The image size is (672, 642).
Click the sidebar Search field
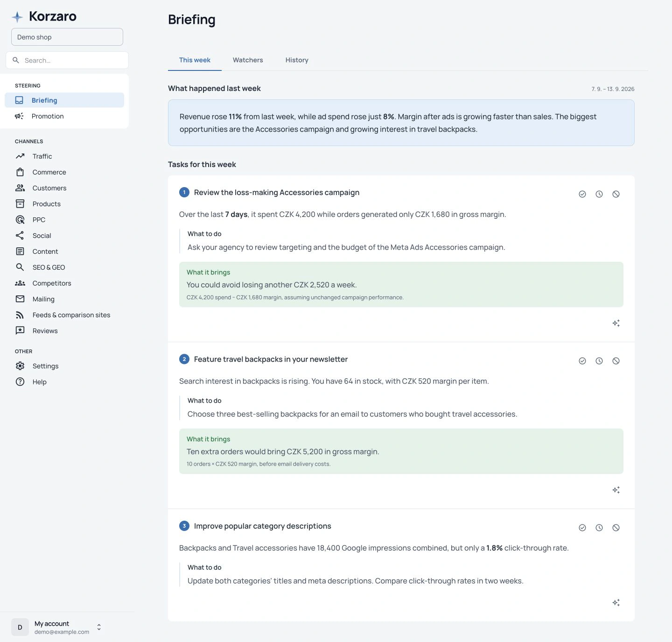pyautogui.click(x=67, y=60)
